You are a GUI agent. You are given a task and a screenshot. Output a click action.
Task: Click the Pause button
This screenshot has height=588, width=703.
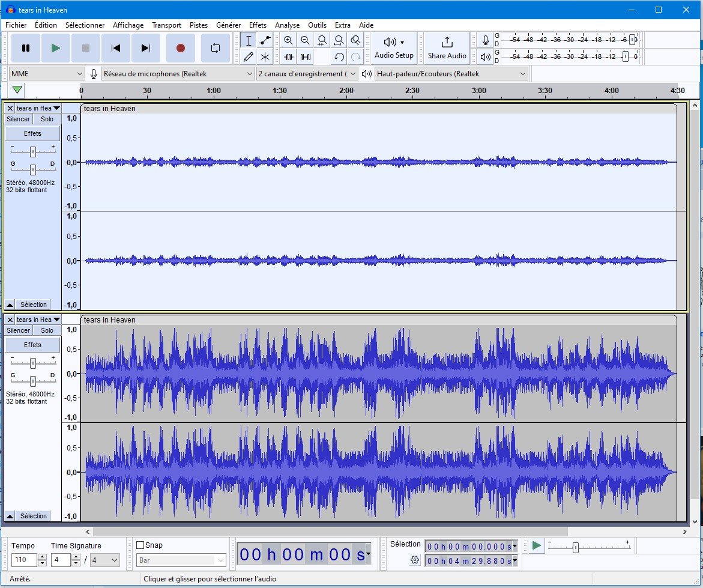click(x=26, y=48)
